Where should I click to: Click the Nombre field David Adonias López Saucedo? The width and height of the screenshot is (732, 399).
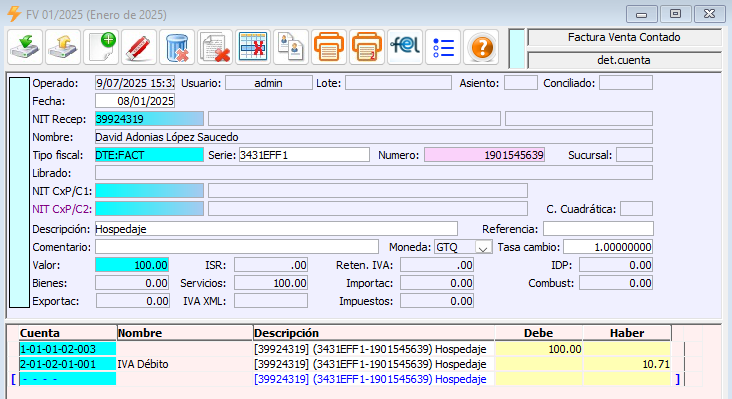(x=373, y=137)
